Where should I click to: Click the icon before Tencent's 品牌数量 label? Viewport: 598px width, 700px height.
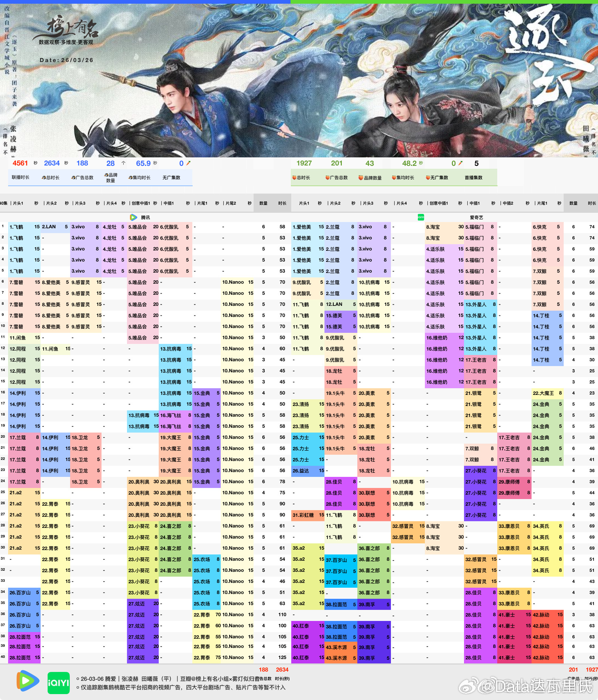[x=106, y=175]
